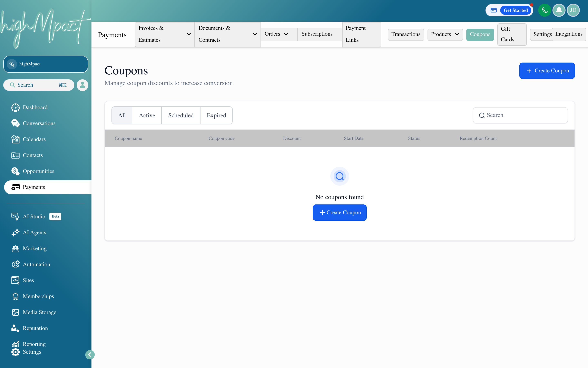Click the sidebar Search box
The width and height of the screenshot is (588, 368).
pyautogui.click(x=39, y=85)
